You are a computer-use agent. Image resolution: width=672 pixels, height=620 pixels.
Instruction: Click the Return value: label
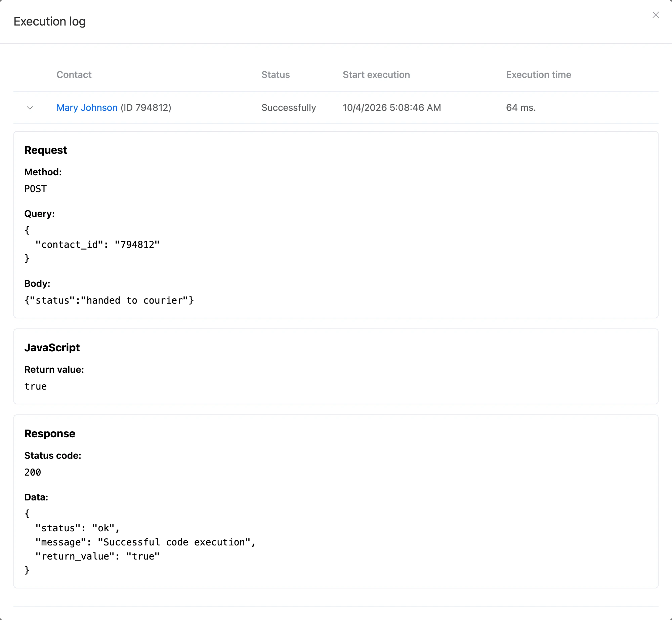tap(54, 369)
